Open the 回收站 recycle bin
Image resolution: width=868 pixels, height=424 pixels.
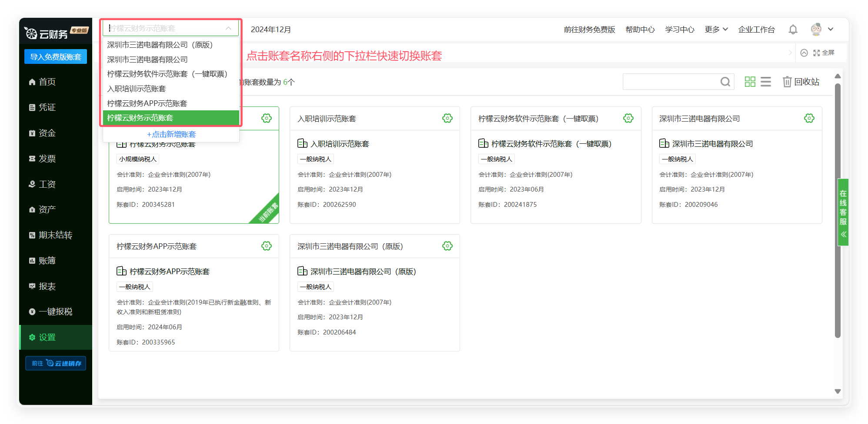tap(801, 82)
